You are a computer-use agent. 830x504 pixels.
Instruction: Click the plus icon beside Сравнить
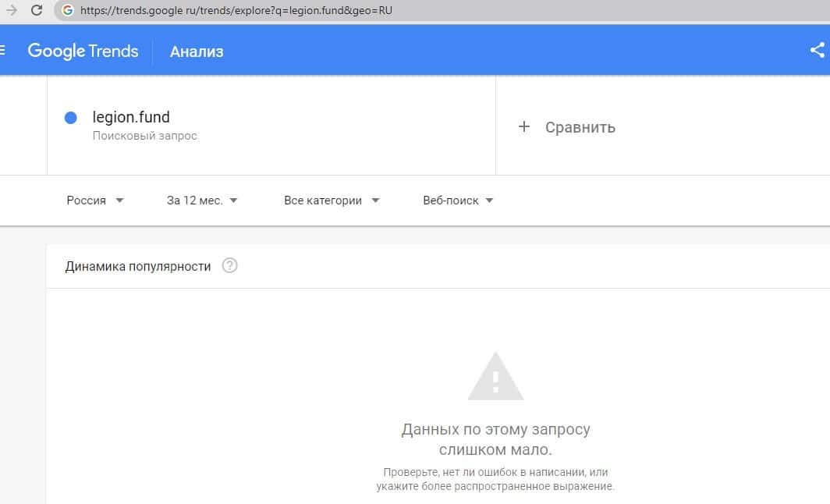pyautogui.click(x=524, y=127)
